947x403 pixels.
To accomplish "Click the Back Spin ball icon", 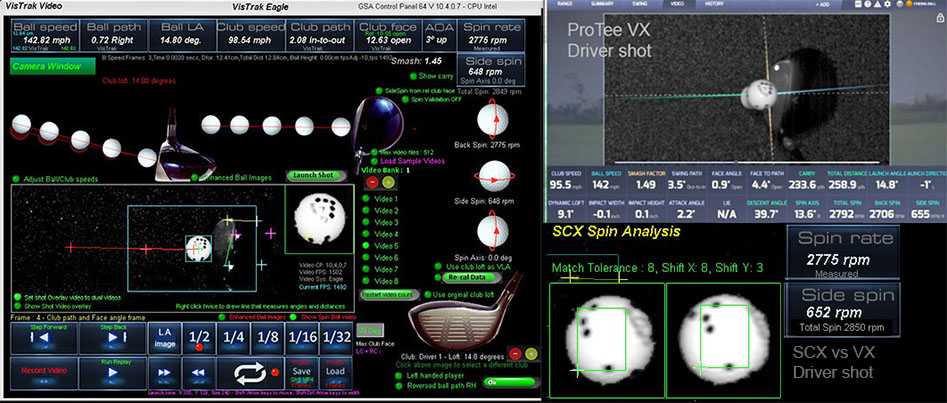I will [493, 119].
